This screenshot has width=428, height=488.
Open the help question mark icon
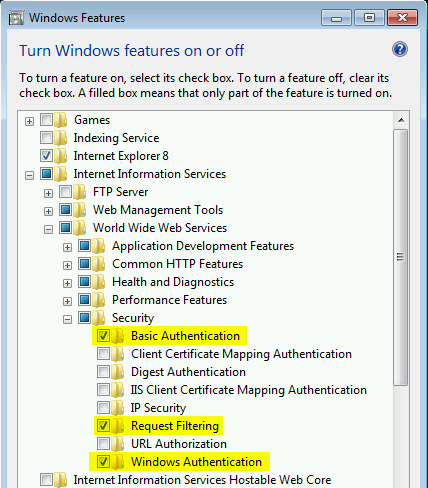coord(400,49)
